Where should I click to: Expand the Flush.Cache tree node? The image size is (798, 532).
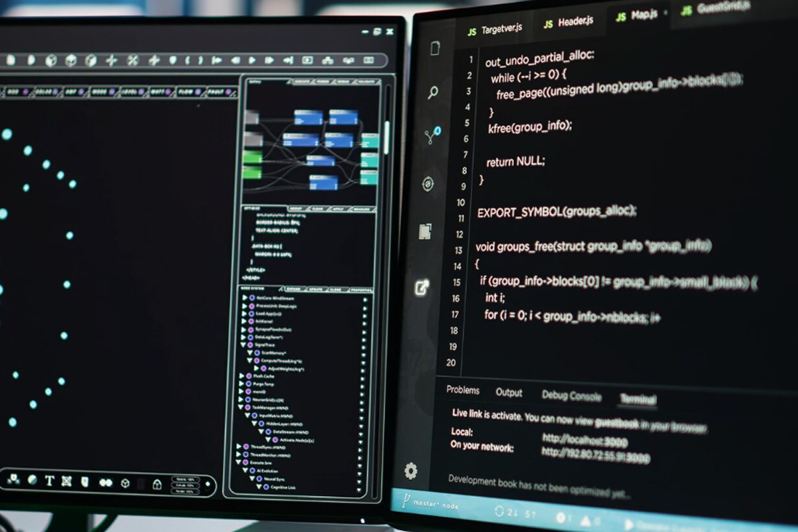click(x=241, y=376)
